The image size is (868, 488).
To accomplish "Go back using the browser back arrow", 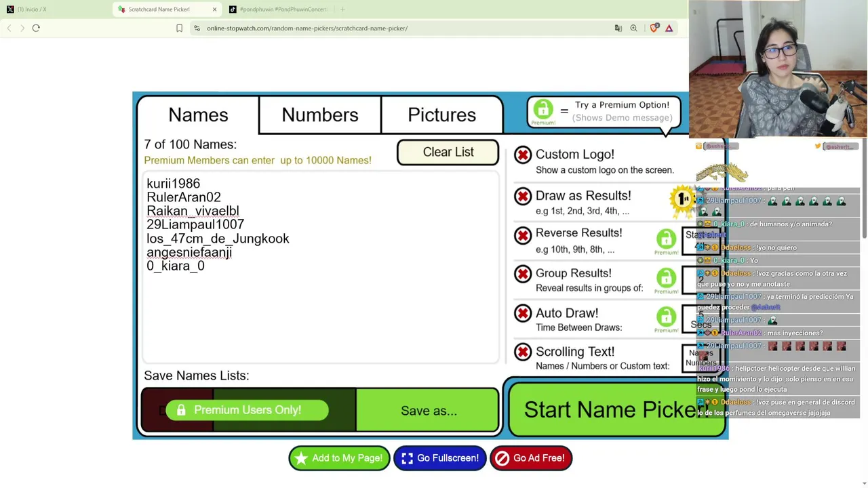I will click(9, 28).
